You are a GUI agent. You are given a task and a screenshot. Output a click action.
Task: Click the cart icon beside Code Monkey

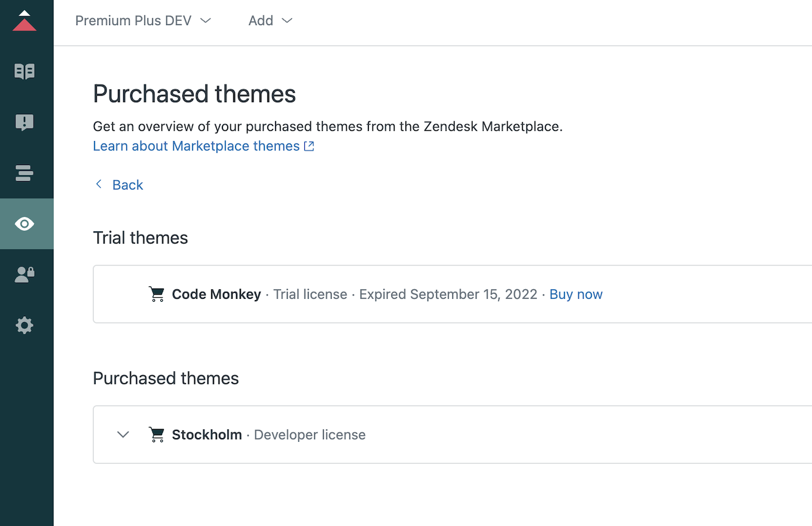[x=157, y=294]
